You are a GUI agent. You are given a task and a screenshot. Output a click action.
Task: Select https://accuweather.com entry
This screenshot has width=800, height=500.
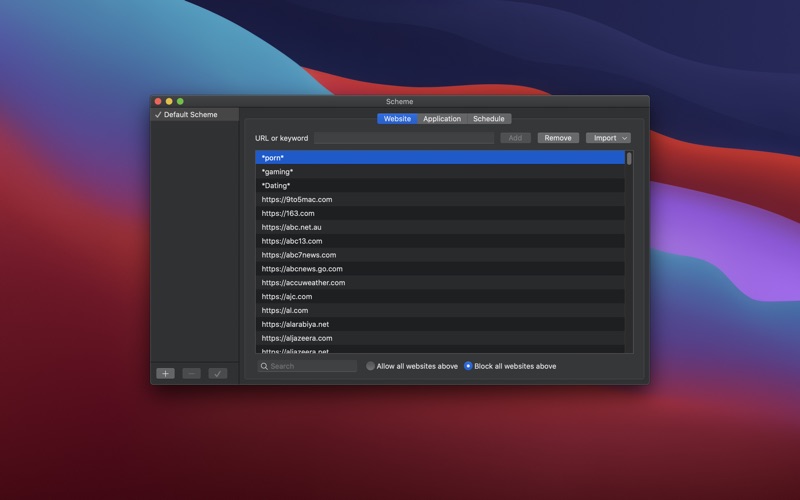pyautogui.click(x=440, y=282)
